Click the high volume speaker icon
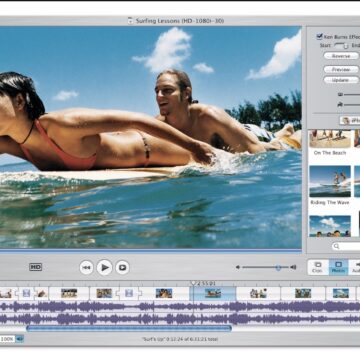This screenshot has height=360, width=360. pos(293,267)
